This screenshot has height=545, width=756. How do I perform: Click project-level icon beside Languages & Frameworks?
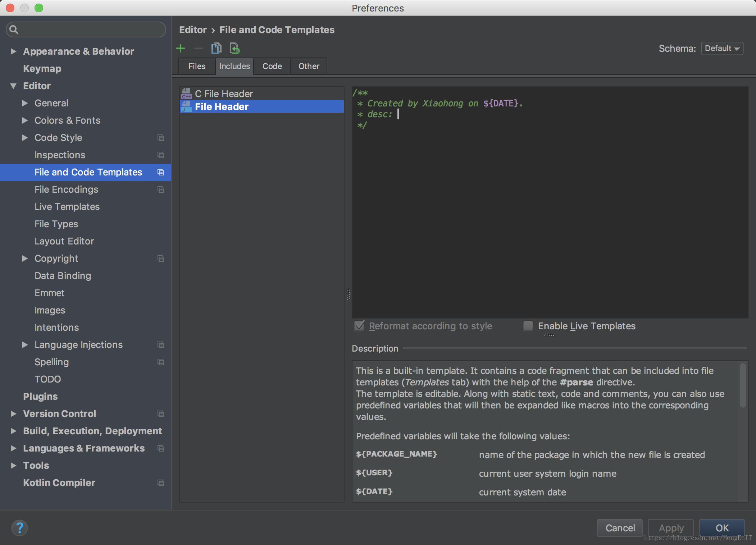161,448
